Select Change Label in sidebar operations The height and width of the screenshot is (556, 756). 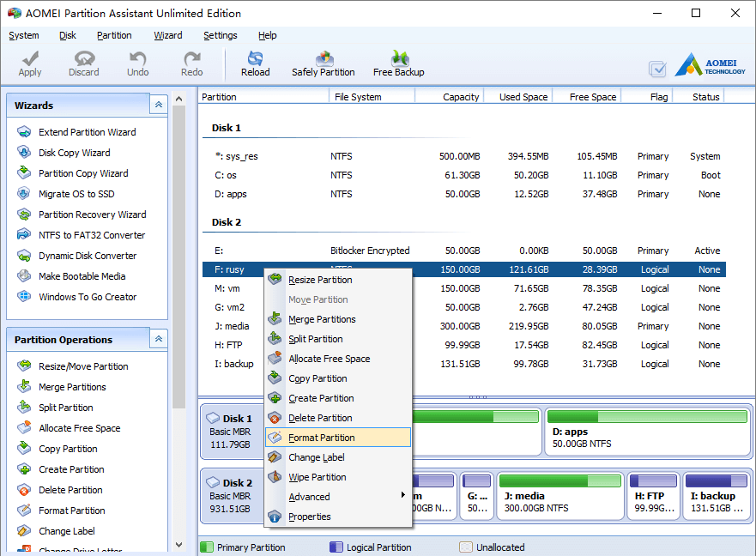56,531
